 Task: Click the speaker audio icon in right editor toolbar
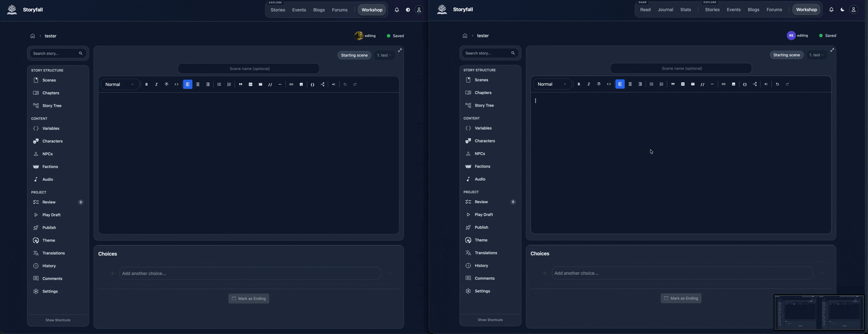(x=766, y=84)
